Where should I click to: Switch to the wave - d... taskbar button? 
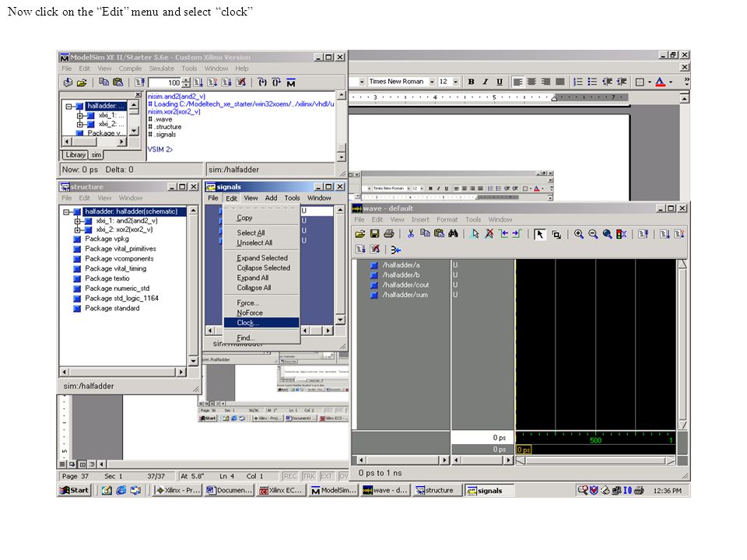pos(385,490)
